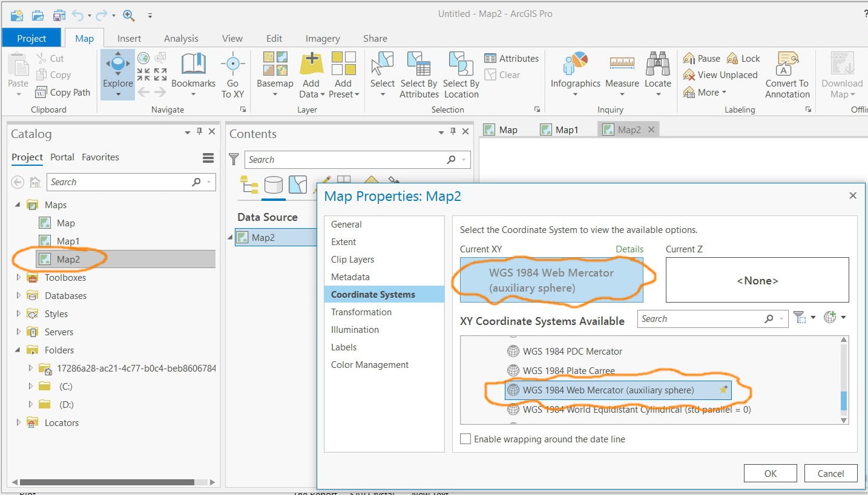Select the Explore navigation tool
The height and width of the screenshot is (495, 868).
coord(118,64)
